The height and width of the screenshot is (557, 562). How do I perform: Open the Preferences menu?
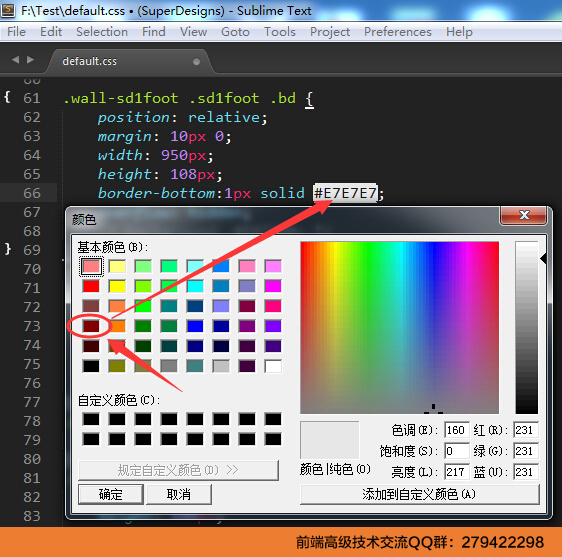click(397, 32)
